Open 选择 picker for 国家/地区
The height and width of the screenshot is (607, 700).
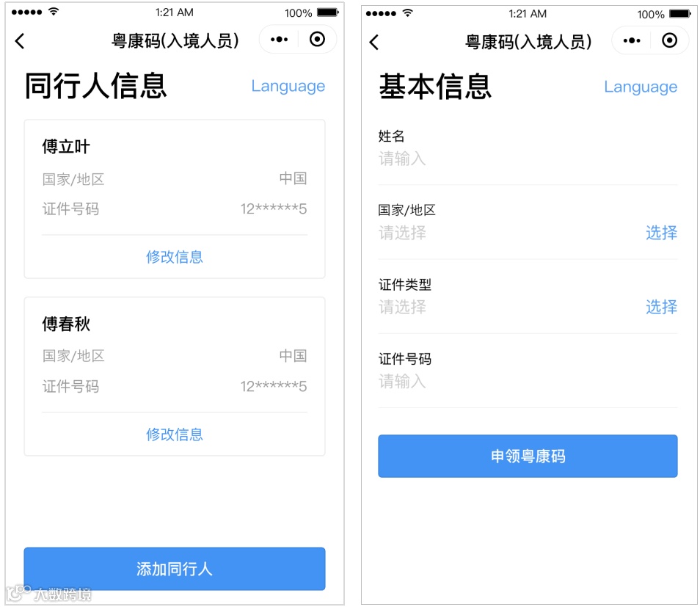tap(662, 233)
